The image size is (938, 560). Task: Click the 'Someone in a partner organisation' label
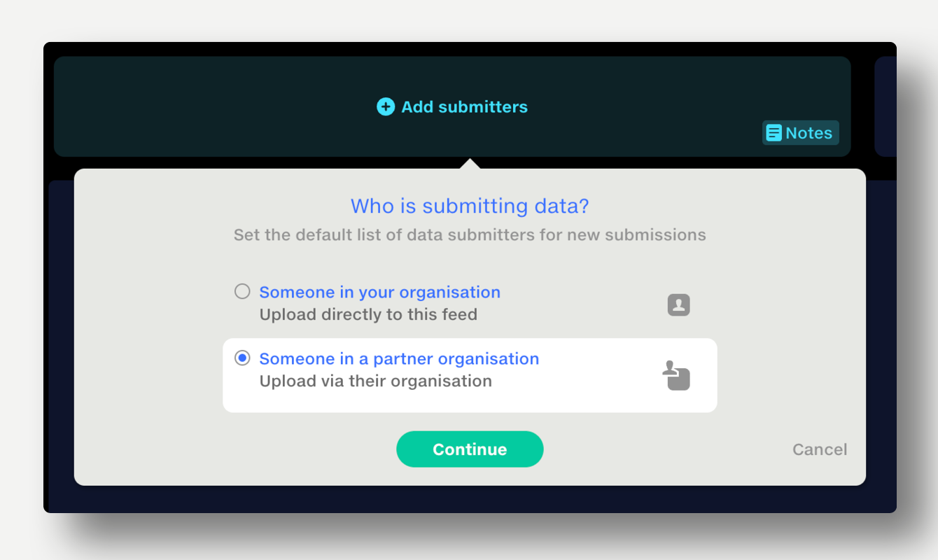pyautogui.click(x=399, y=358)
